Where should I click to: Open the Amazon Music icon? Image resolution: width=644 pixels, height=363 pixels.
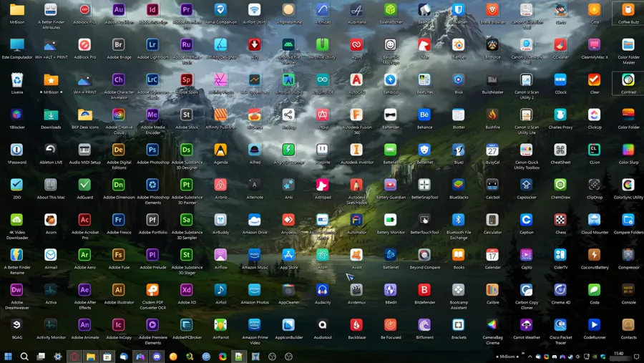coord(255,255)
